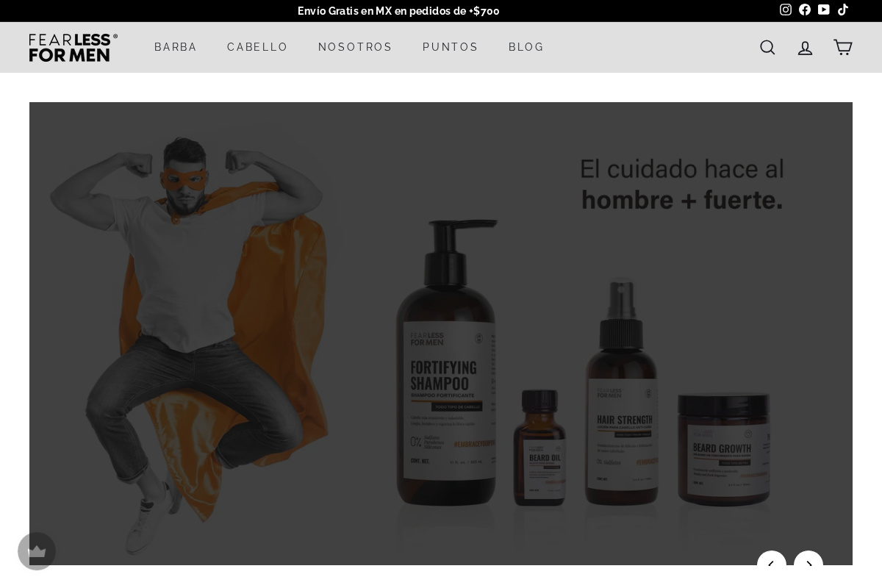Open the account profile icon

806,47
